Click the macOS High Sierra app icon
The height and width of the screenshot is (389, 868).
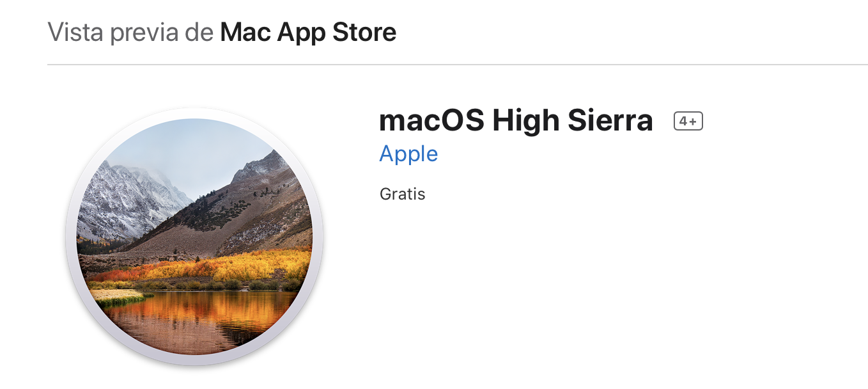point(194,236)
